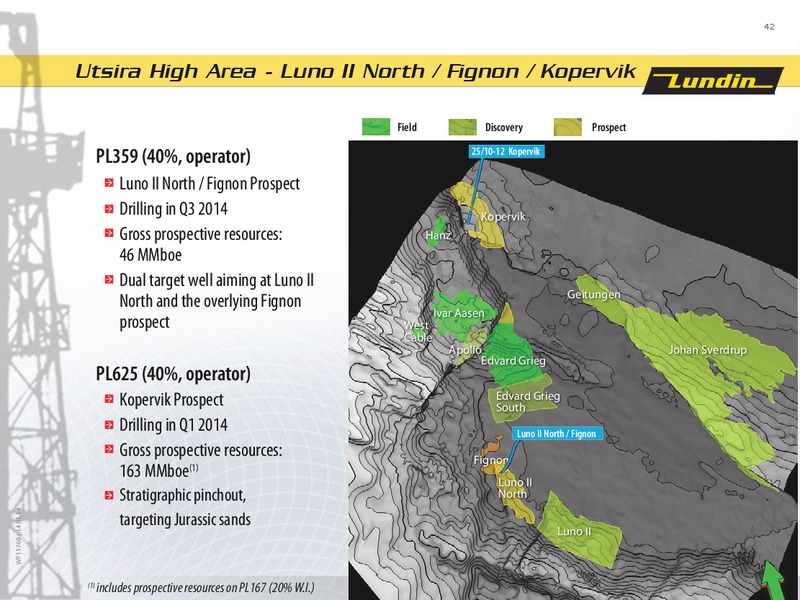Click the 'PL359 (40%, operator)' heading
This screenshot has height=600, width=800.
pyautogui.click(x=173, y=156)
